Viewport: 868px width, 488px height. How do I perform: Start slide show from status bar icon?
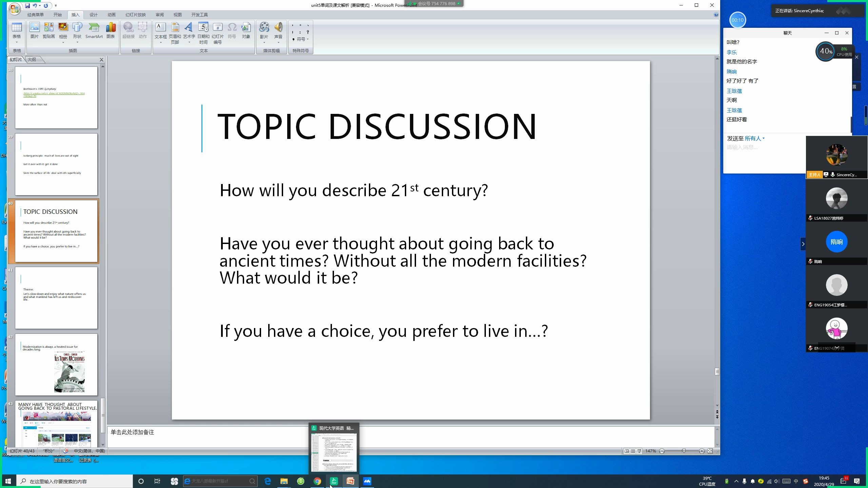tap(639, 451)
